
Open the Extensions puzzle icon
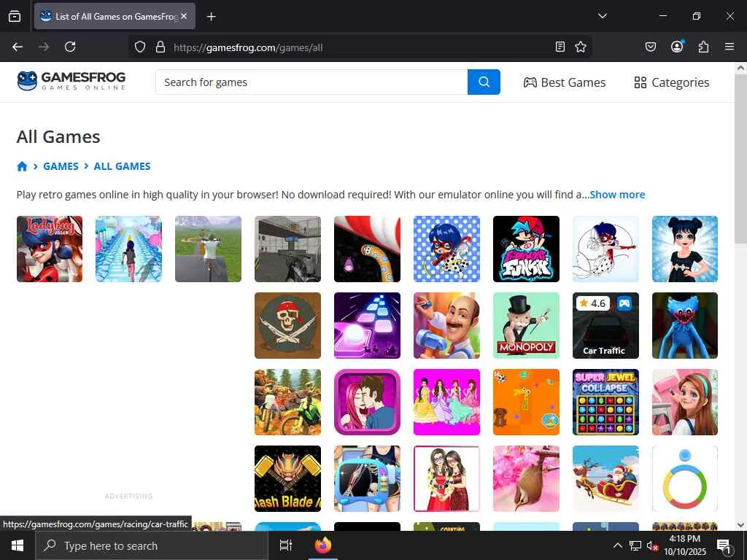(703, 47)
